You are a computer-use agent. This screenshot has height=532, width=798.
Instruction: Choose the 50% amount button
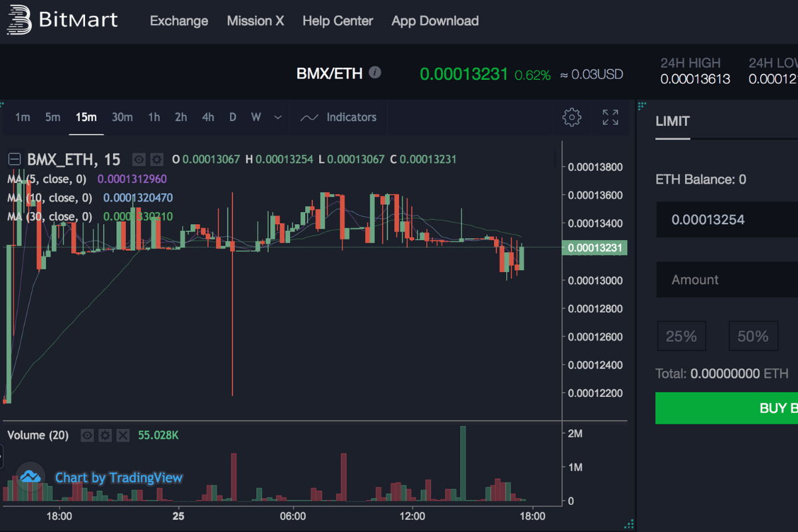click(x=753, y=336)
